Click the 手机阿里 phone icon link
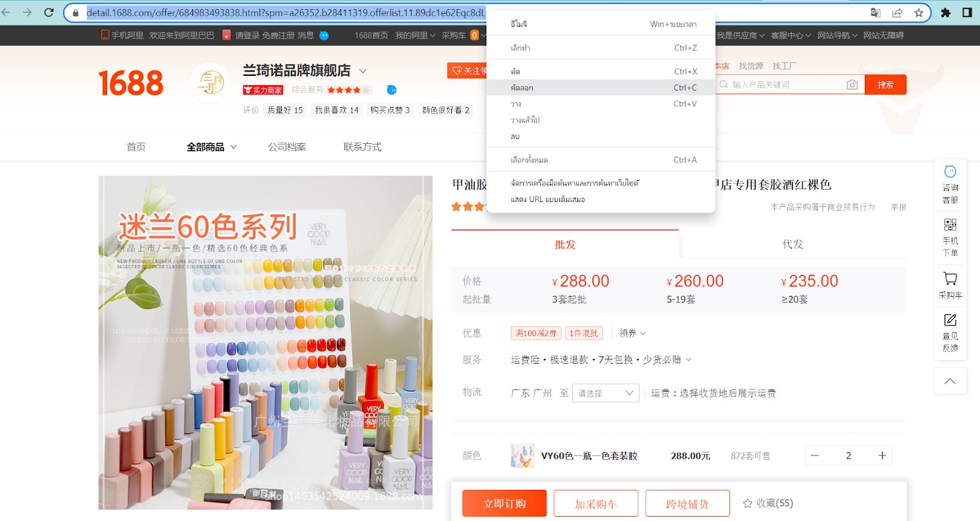Image resolution: width=980 pixels, height=521 pixels. (x=123, y=36)
